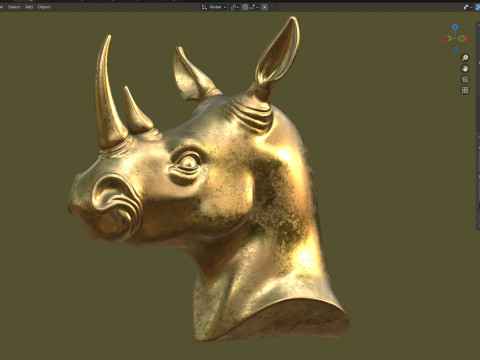Open the pivot point dropdown
The width and height of the screenshot is (480, 360).
235,7
